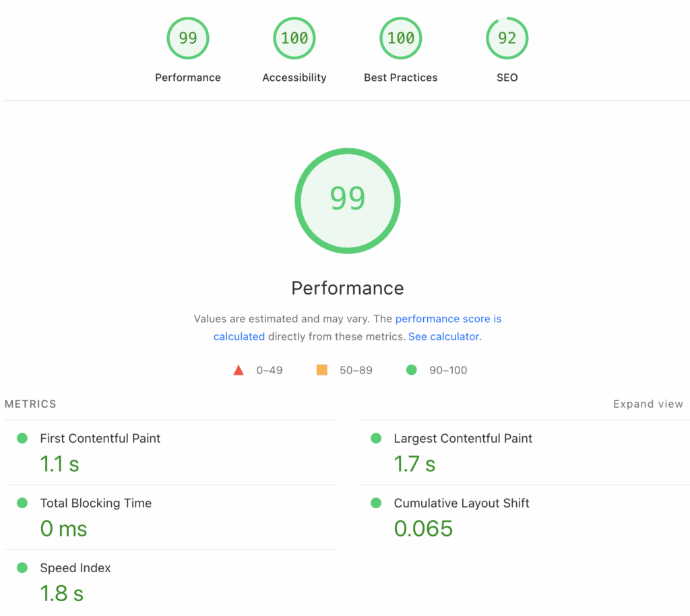
Task: Open the performance score is calculated link
Action: [x=448, y=319]
